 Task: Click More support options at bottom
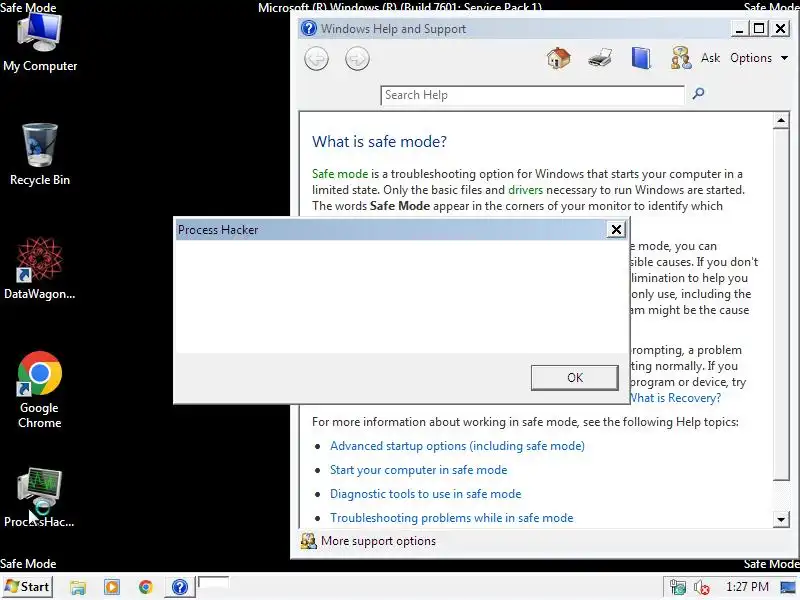click(378, 541)
